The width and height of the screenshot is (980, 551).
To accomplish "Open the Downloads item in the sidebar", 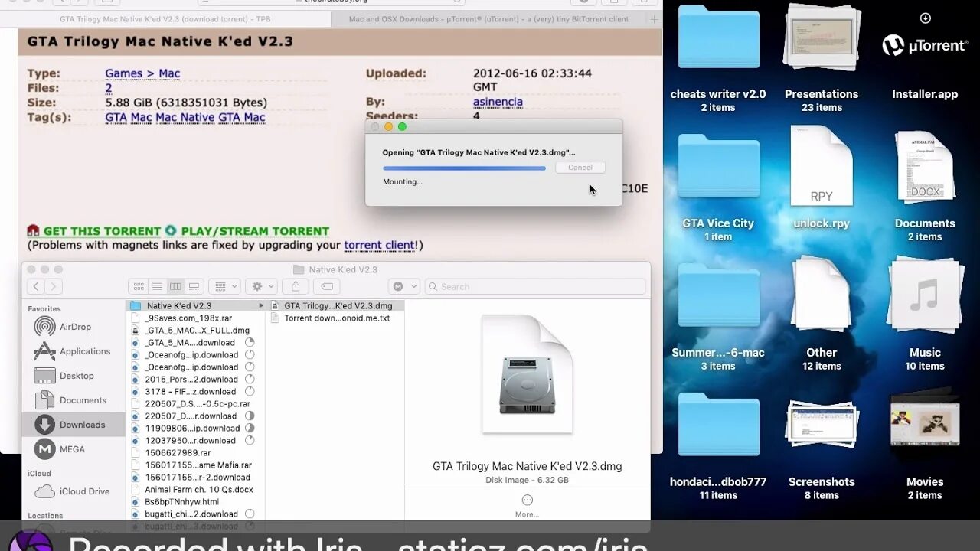I will click(x=82, y=425).
